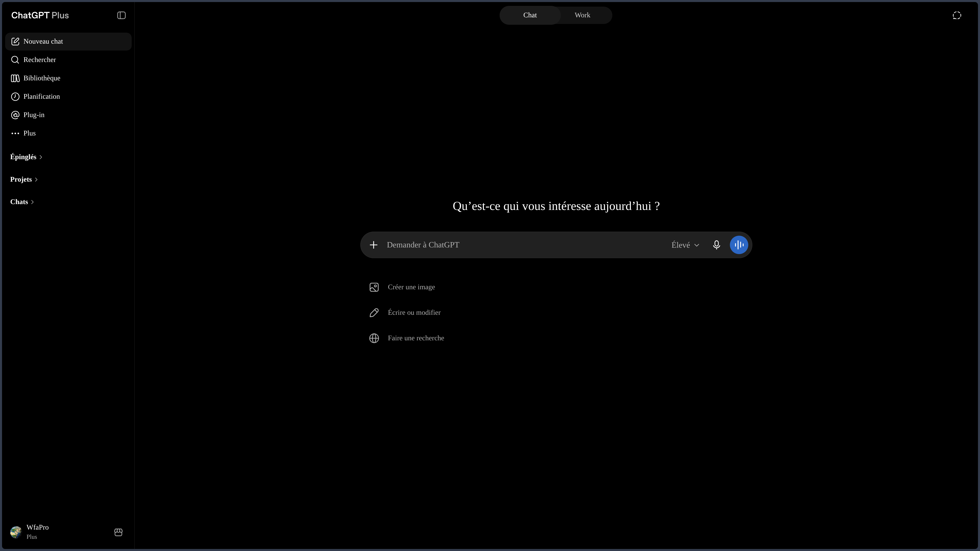This screenshot has height=551, width=980.
Task: Click the WfaPro profile avatar
Action: click(16, 532)
